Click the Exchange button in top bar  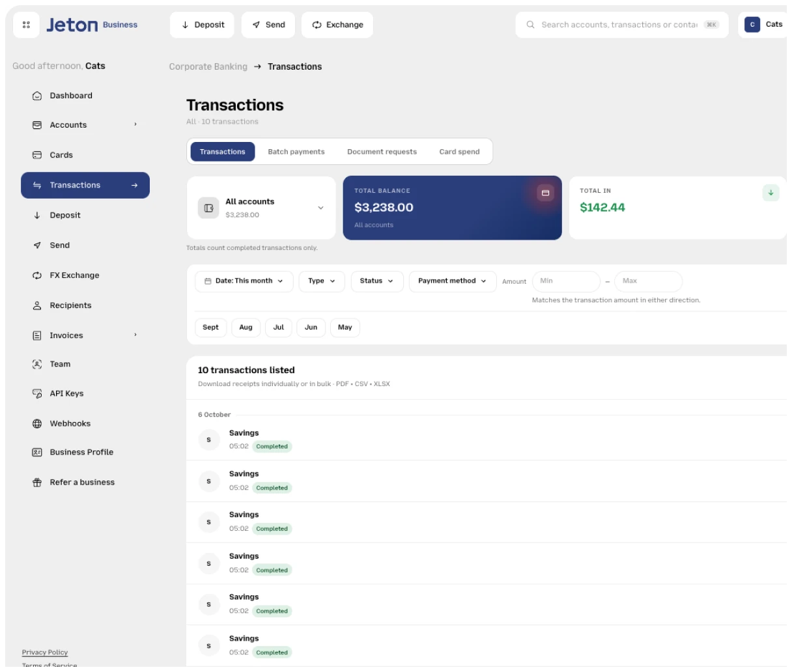click(x=337, y=25)
